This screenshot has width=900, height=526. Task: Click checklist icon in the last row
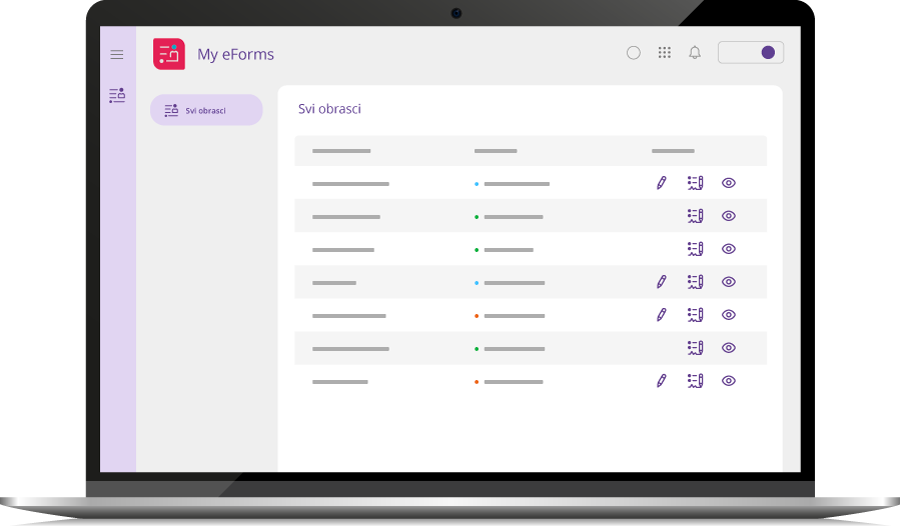tap(695, 381)
